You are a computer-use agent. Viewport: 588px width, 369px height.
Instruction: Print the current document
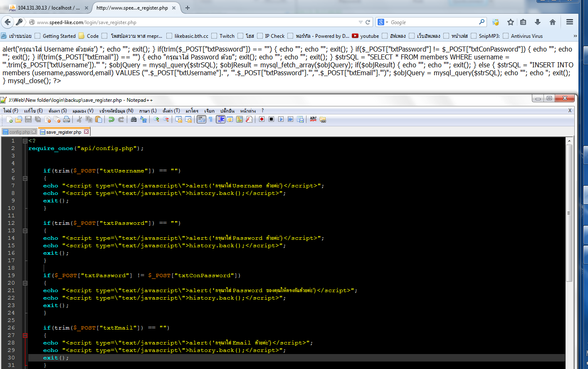point(67,120)
